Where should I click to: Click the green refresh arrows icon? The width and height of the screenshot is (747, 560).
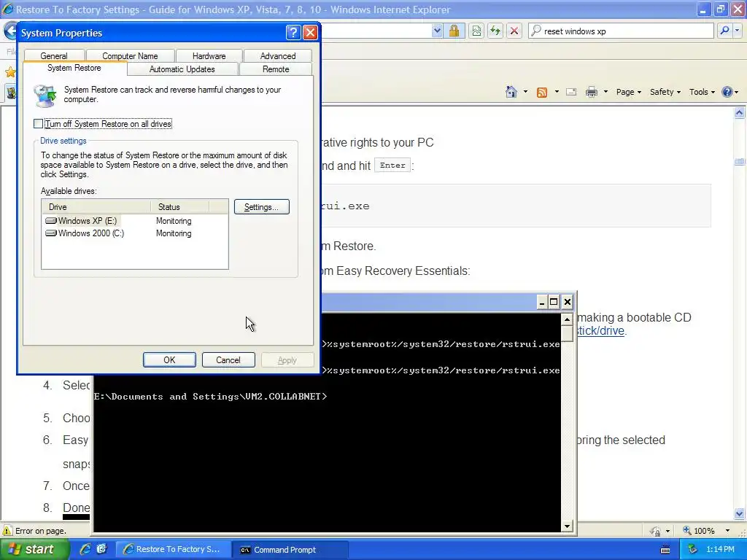[495, 31]
